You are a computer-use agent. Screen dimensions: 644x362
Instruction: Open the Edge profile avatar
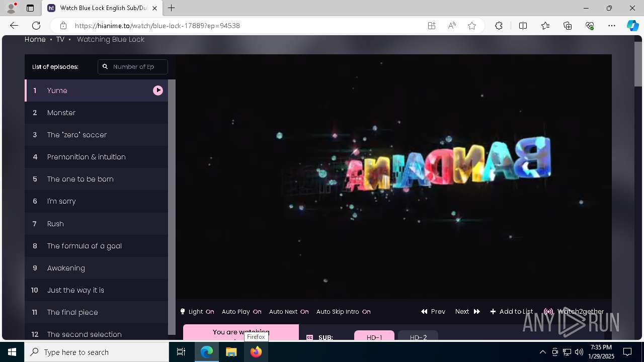(11, 8)
